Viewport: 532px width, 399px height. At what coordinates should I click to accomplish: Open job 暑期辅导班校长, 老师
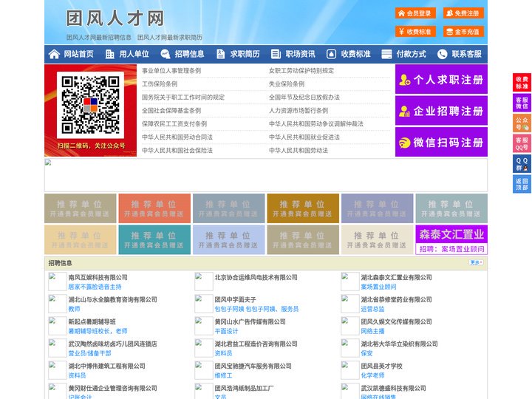coord(98,331)
